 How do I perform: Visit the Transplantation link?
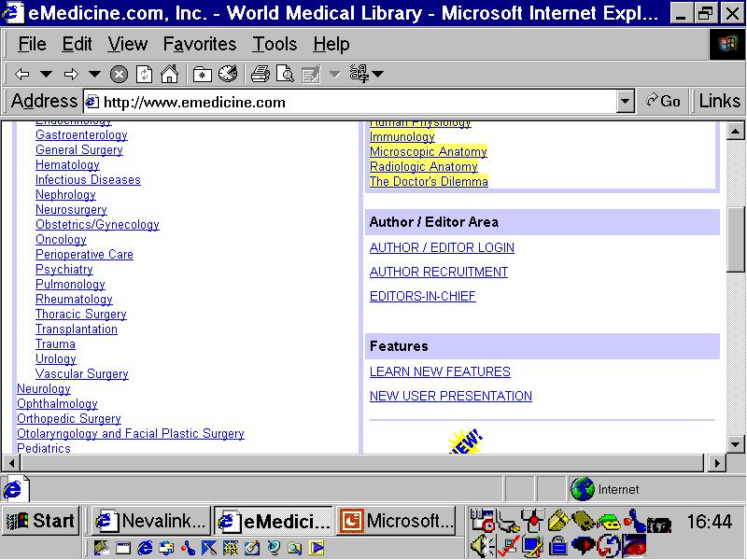pos(77,329)
